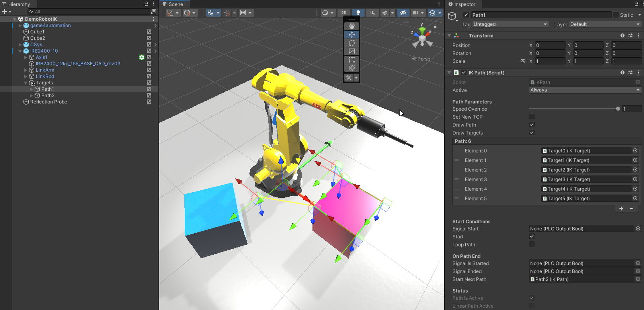Remove the selected Path list element
Image resolution: width=644 pixels, height=310 pixels.
pyautogui.click(x=631, y=209)
